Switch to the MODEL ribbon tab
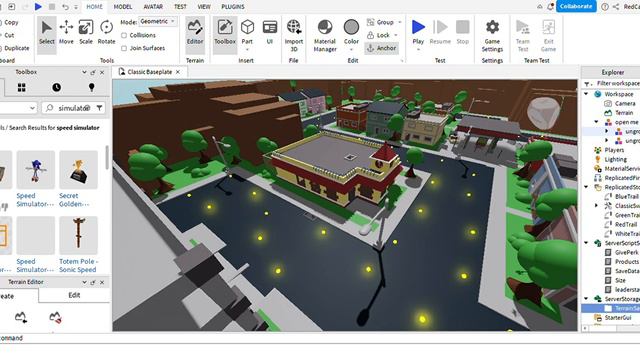Image resolution: width=640 pixels, height=360 pixels. 122,7
